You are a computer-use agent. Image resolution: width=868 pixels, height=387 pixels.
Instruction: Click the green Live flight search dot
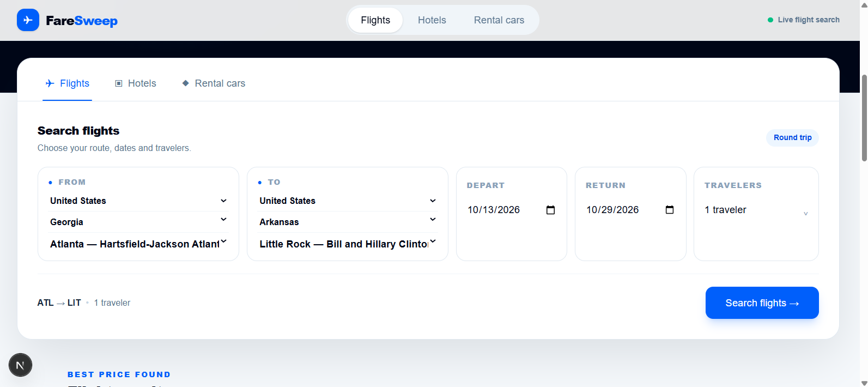coord(770,20)
